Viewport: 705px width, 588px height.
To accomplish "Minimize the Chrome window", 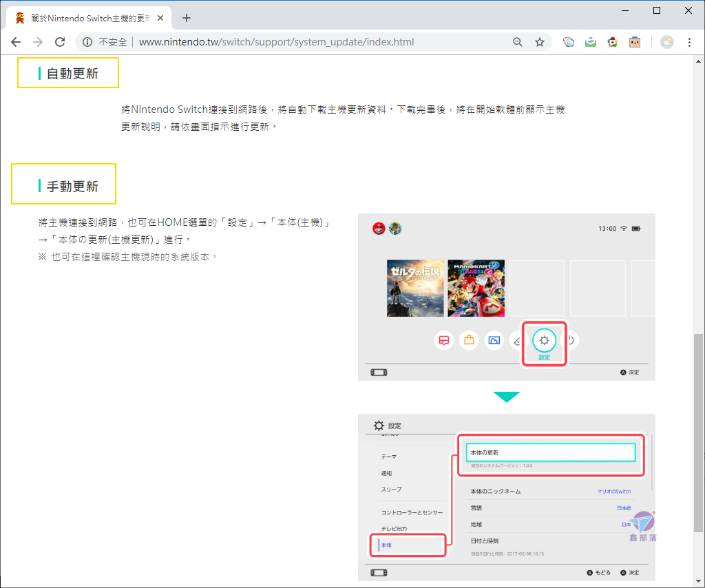I will (x=625, y=10).
